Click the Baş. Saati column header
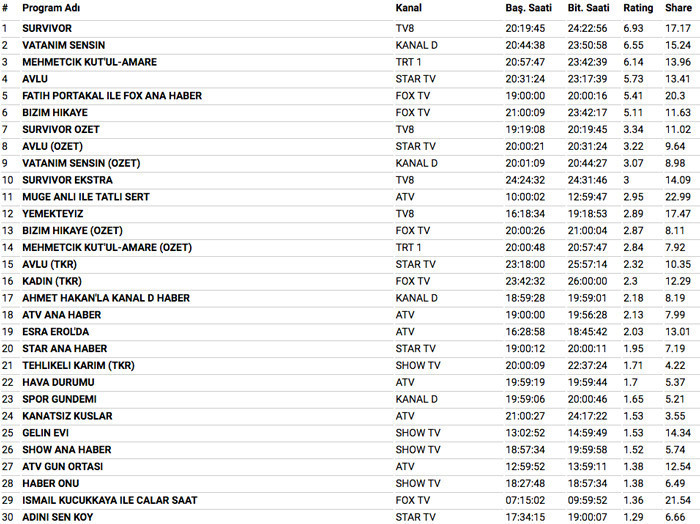The image size is (700, 524). click(528, 8)
